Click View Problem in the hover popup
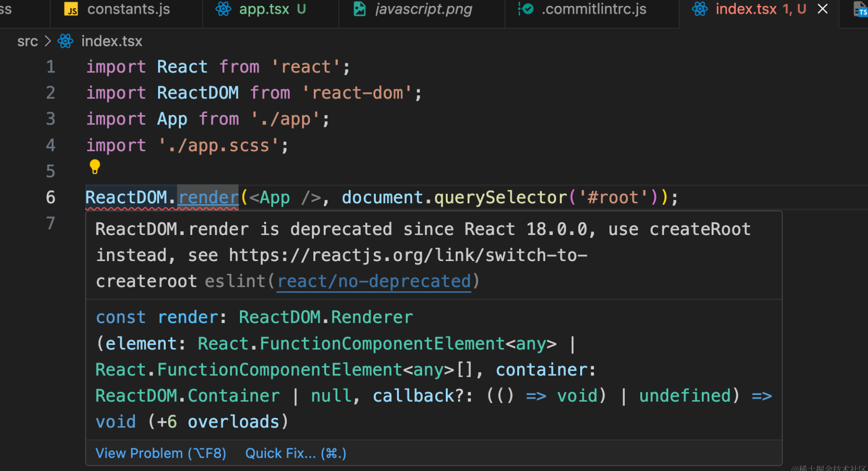Image resolution: width=868 pixels, height=471 pixels. pyautogui.click(x=161, y=453)
